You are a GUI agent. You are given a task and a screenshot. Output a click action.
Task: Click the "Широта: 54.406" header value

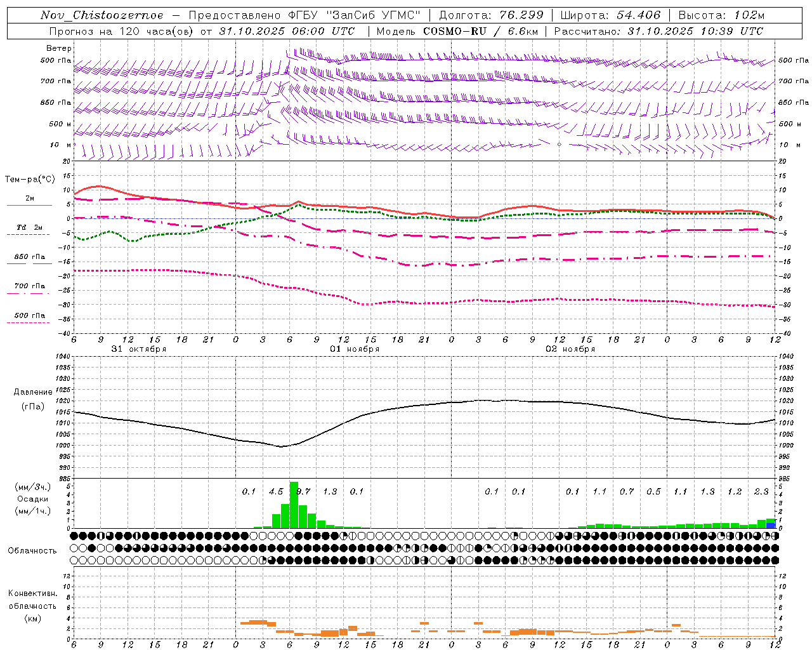610,15
